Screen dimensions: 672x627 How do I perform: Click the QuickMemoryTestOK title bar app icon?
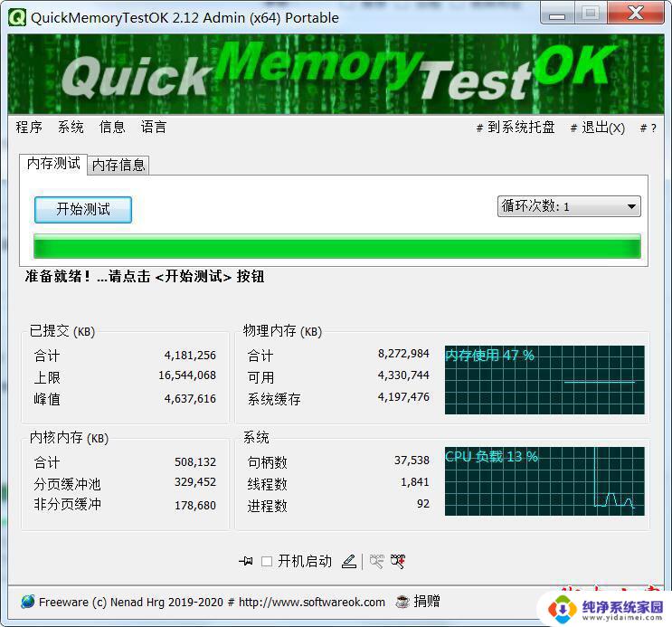tap(17, 18)
